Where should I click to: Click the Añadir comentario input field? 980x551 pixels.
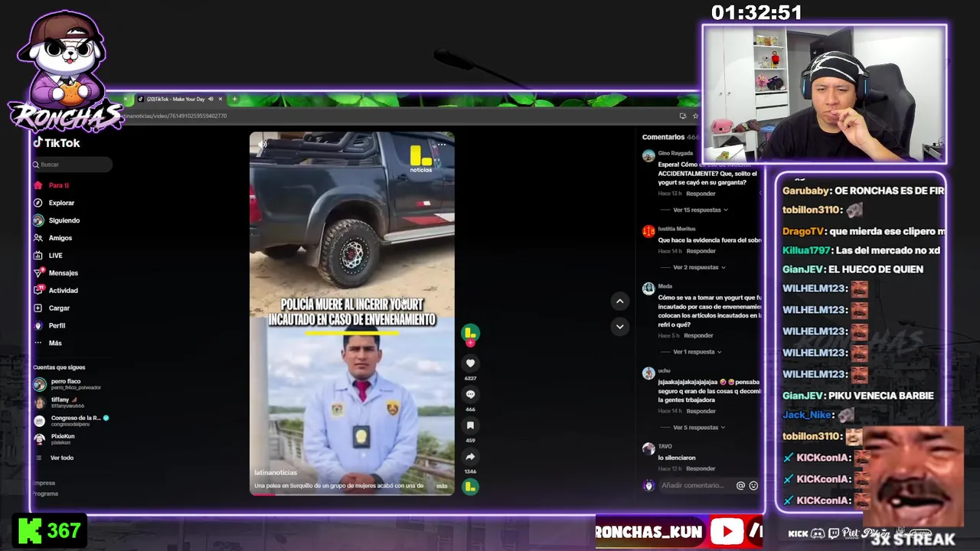pos(692,486)
